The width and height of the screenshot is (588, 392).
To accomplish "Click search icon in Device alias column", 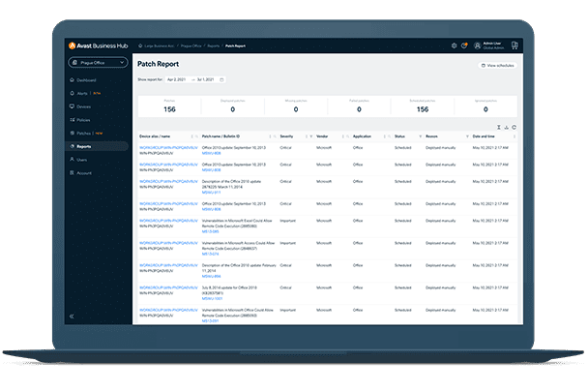I will click(196, 136).
